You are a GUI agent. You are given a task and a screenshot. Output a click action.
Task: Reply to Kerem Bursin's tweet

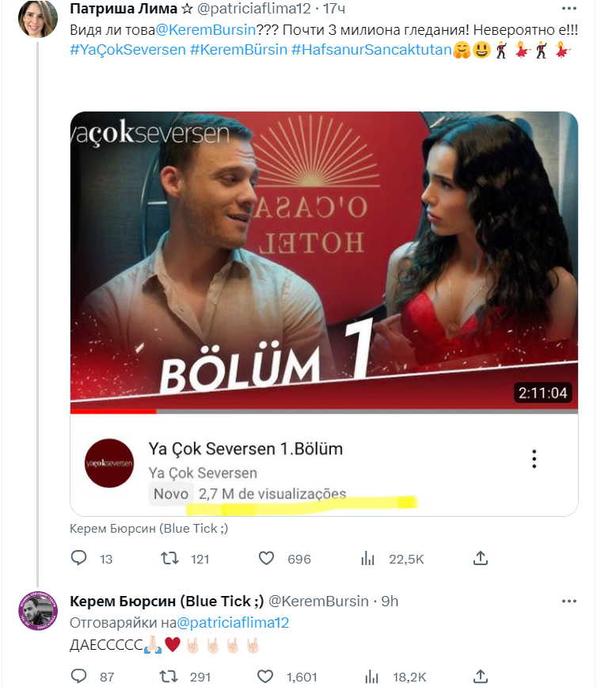coord(79,676)
